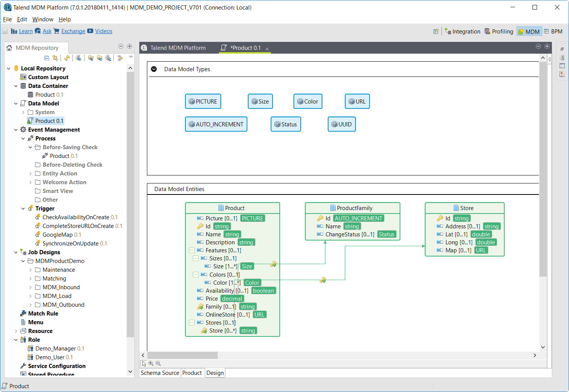
Task: Switch to Profiling perspective
Action: click(x=499, y=32)
